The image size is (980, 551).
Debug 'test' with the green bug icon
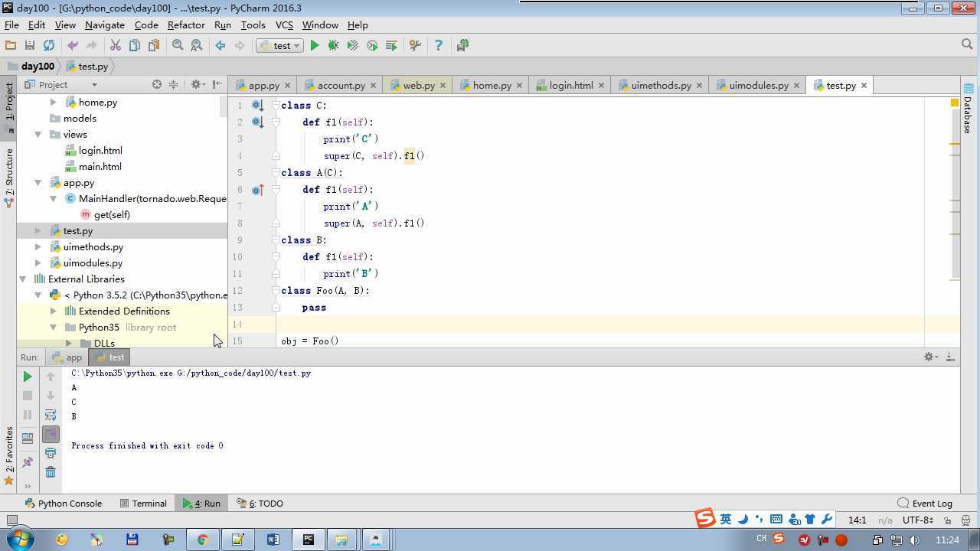click(333, 46)
